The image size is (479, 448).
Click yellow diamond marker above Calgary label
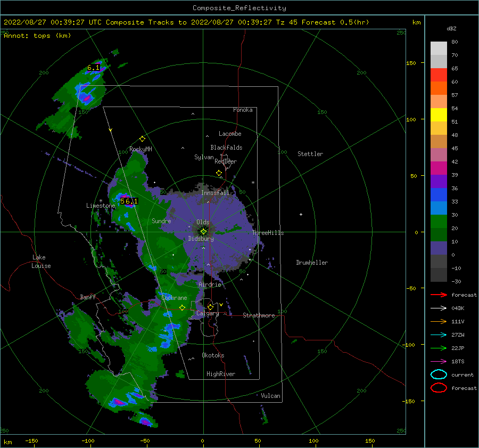(x=210, y=307)
